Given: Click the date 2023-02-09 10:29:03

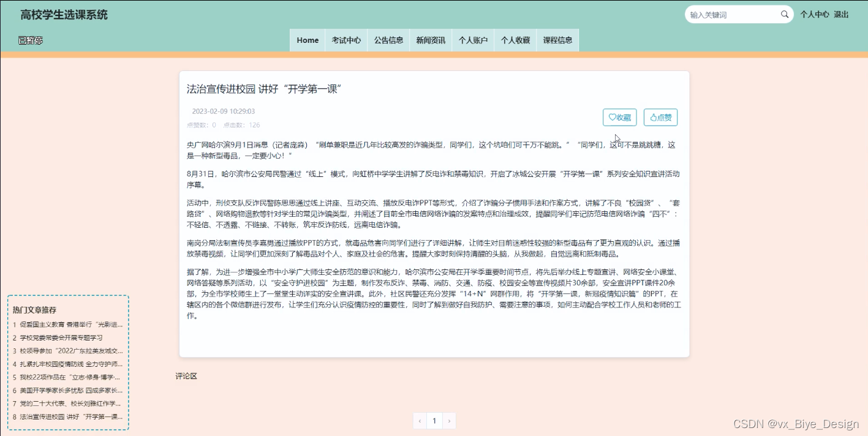Looking at the screenshot, I should point(224,111).
